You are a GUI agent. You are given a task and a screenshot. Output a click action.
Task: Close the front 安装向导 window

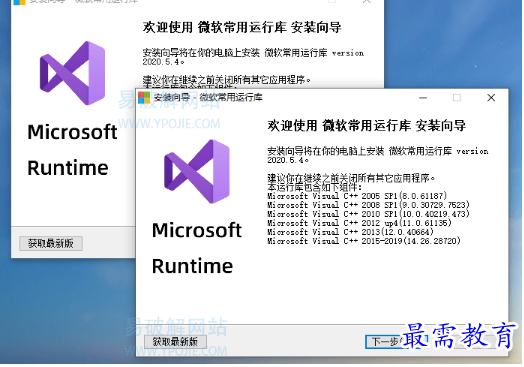[491, 98]
